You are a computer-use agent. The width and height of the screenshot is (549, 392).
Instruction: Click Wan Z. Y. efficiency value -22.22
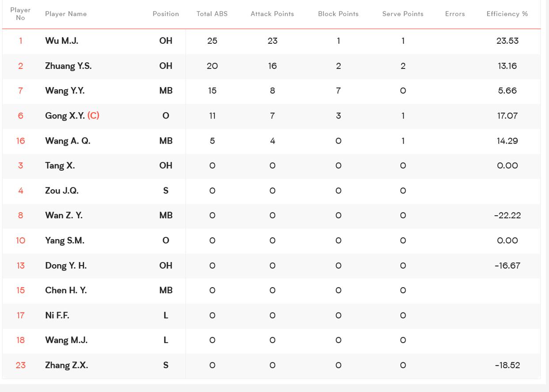[507, 215]
